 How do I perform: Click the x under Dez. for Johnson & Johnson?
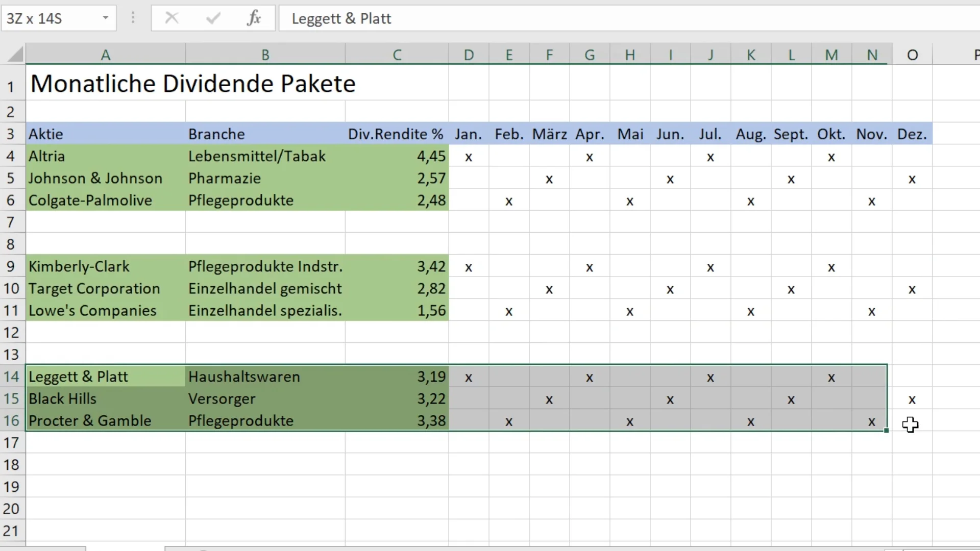point(912,179)
